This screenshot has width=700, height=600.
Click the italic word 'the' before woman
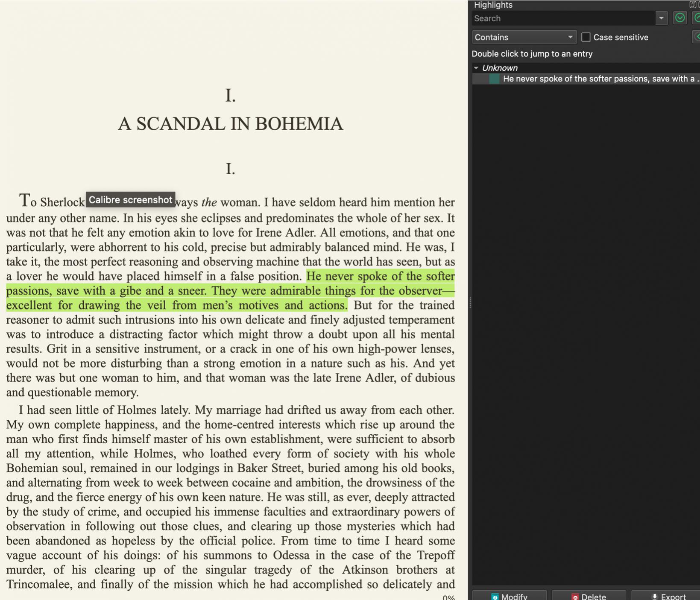209,202
